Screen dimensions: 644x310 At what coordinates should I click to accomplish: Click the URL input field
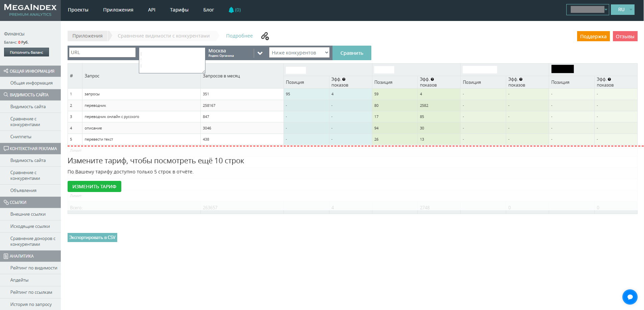coord(102,52)
